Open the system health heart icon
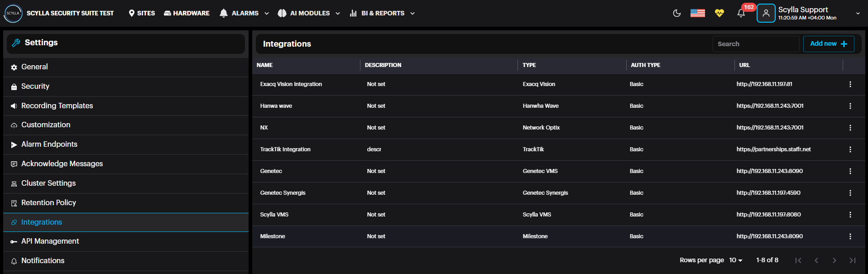Viewport: 868px width, 274px height. click(x=719, y=13)
